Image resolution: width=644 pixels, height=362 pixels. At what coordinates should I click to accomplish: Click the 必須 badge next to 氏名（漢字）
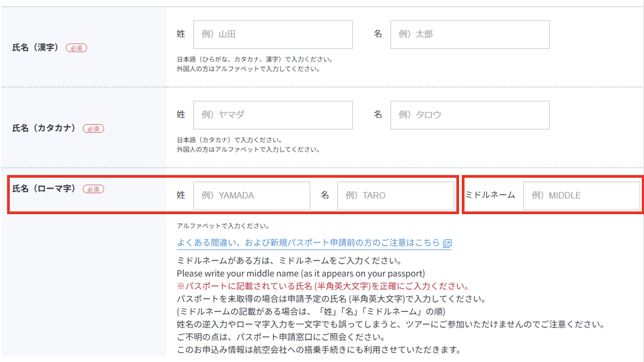[76, 48]
